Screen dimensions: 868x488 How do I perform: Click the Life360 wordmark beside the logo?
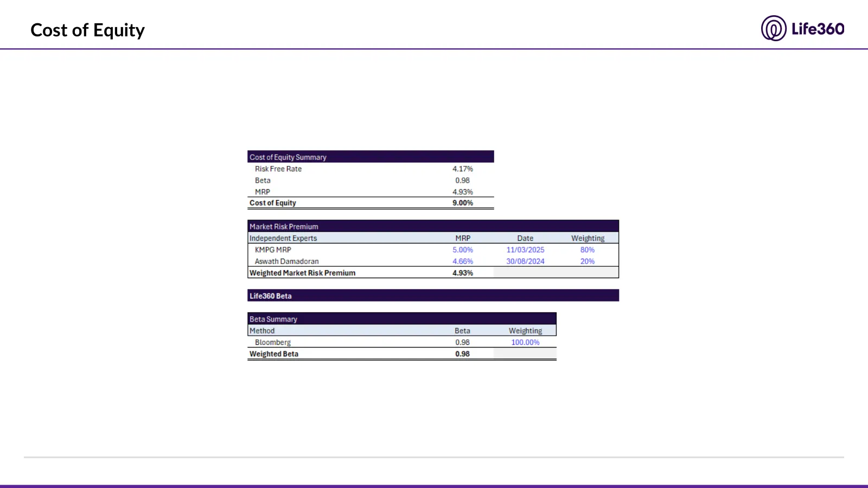[x=818, y=29]
